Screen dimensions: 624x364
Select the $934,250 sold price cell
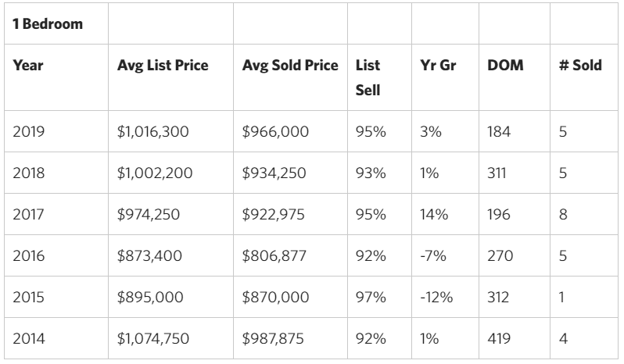point(275,174)
